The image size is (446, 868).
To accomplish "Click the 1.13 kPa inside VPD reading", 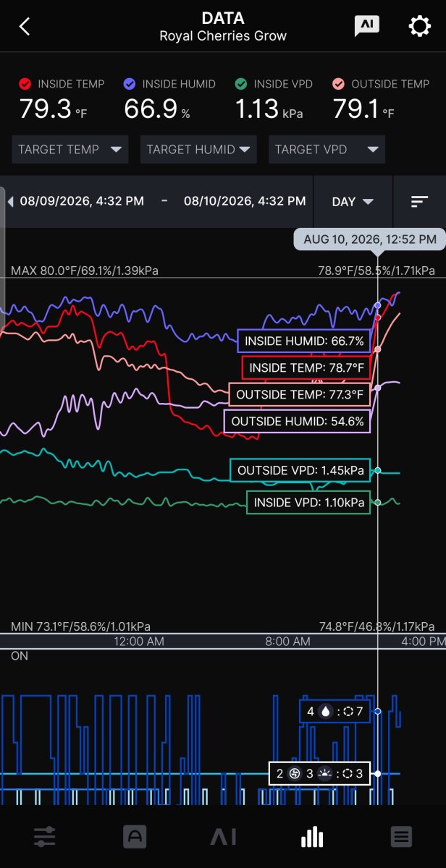I will tap(269, 109).
